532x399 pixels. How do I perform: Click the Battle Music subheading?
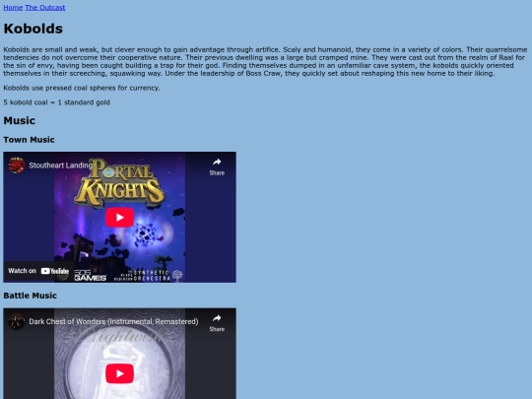30,296
